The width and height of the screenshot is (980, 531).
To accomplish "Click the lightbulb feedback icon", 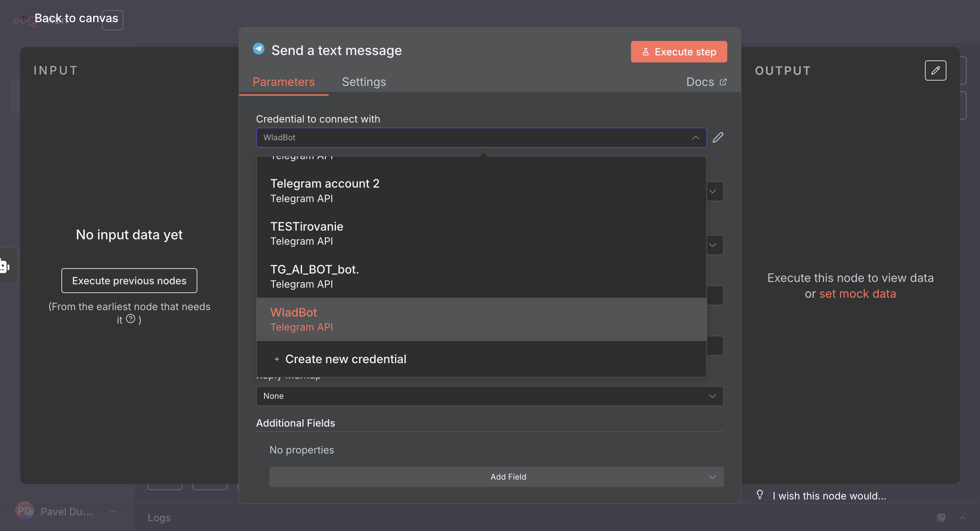I will click(x=759, y=494).
